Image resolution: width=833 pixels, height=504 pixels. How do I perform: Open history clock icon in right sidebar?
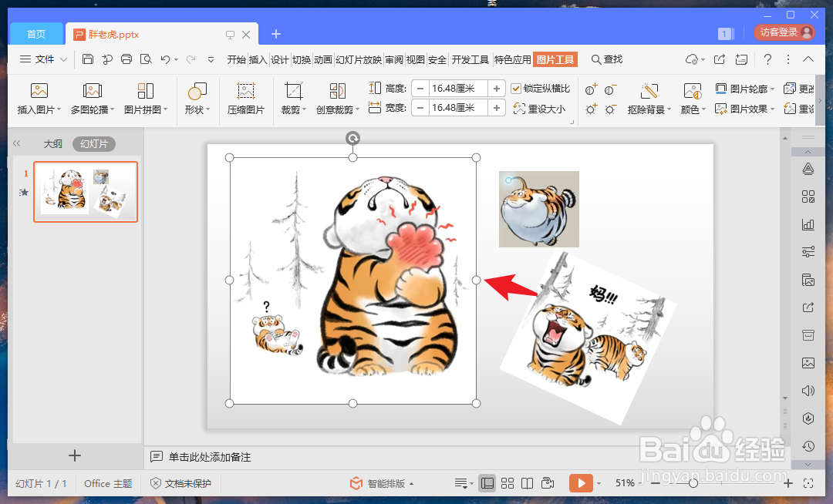(x=808, y=446)
